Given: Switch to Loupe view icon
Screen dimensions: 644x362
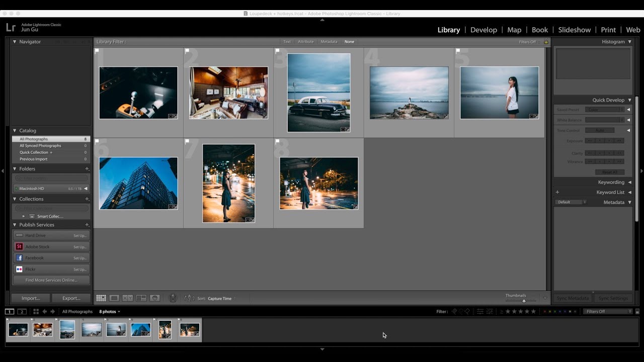Looking at the screenshot, I should [114, 298].
